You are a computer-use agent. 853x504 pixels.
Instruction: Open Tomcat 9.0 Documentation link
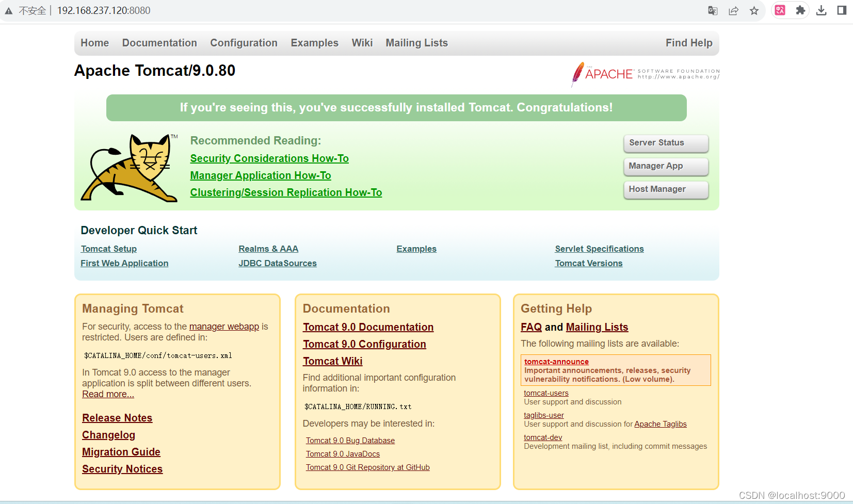coord(368,327)
